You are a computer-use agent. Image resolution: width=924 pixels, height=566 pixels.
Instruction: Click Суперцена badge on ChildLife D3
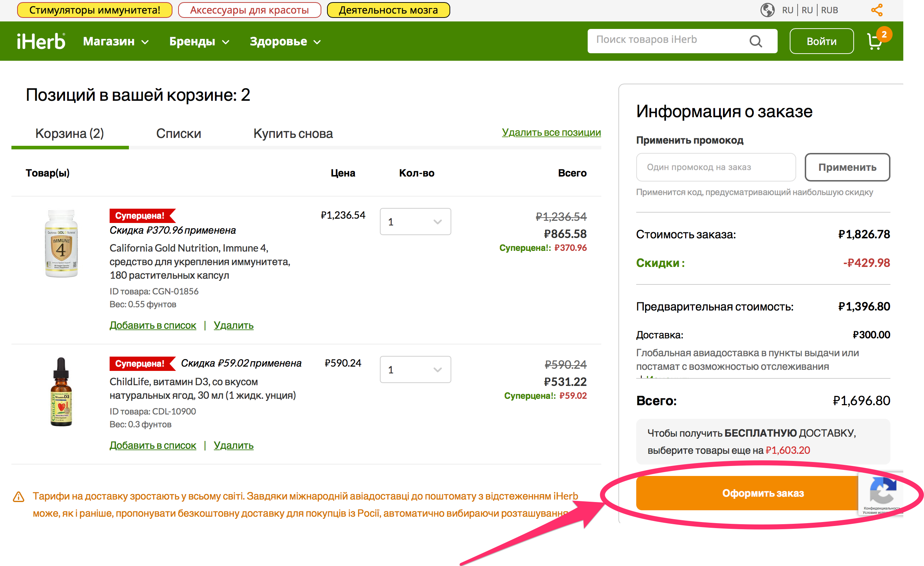(142, 364)
